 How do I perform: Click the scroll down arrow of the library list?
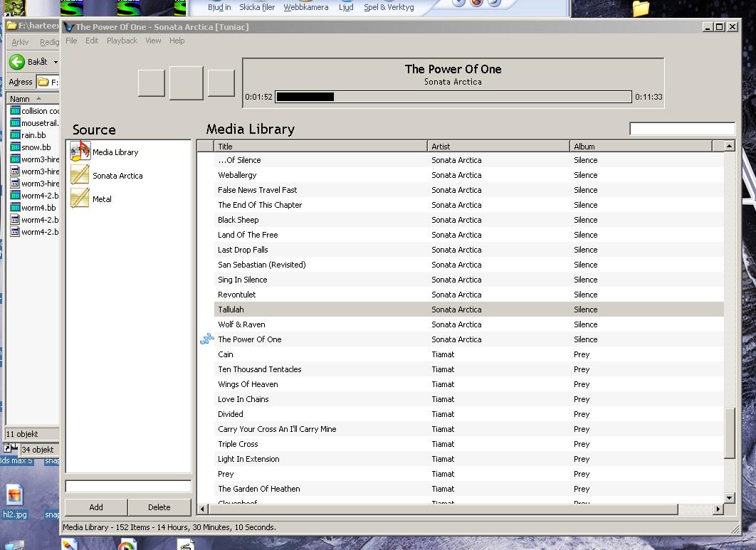coord(730,498)
